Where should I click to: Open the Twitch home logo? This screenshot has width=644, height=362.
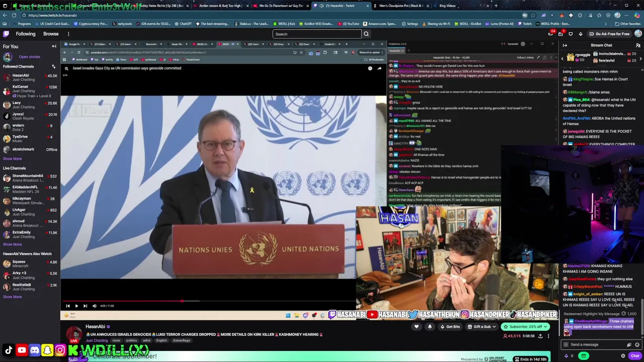click(x=6, y=34)
